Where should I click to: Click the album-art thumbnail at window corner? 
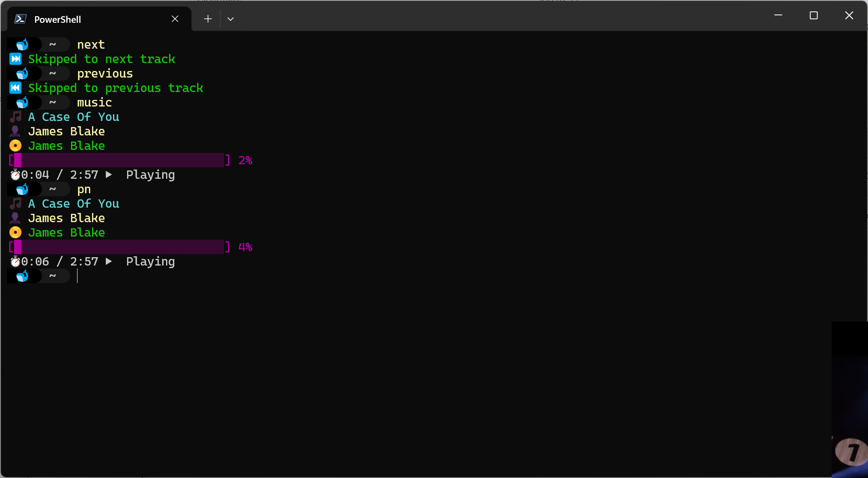[x=850, y=400]
